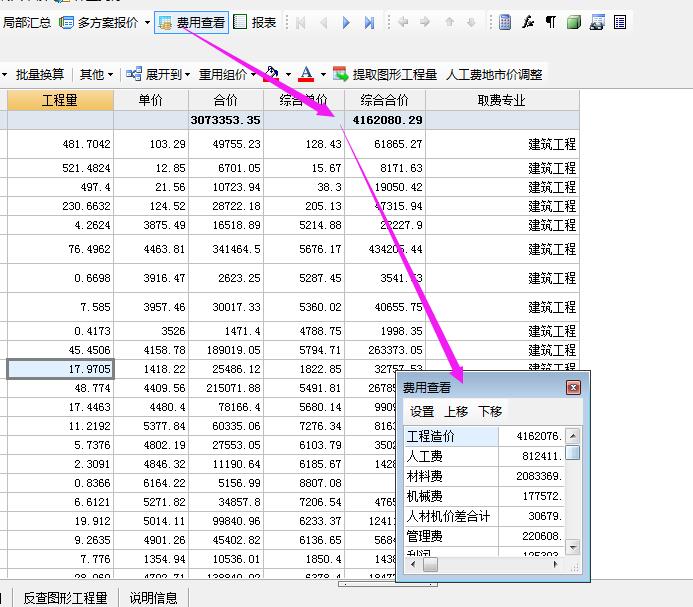Close the 费用查看 popup window

(573, 388)
